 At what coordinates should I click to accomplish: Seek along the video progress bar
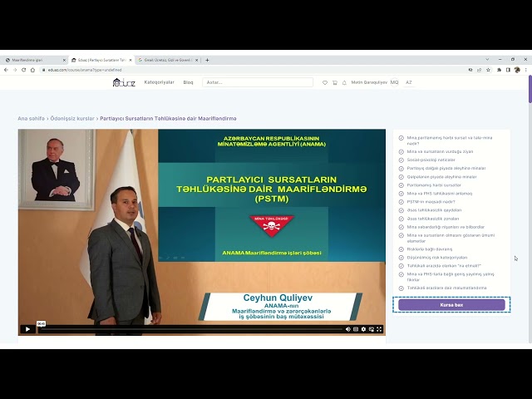(x=191, y=329)
